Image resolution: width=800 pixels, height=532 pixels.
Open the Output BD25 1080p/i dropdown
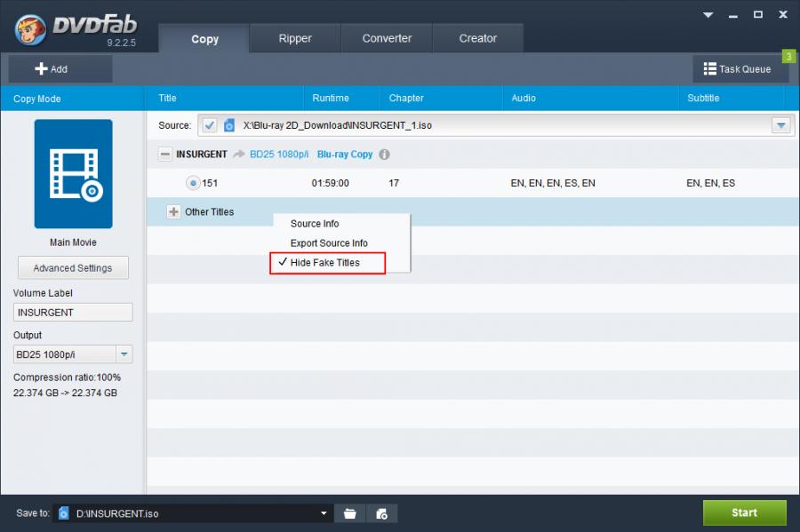point(124,354)
